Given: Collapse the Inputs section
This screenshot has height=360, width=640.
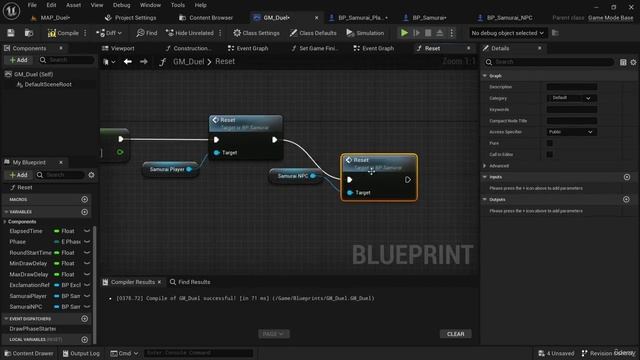Looking at the screenshot, I should (485, 177).
